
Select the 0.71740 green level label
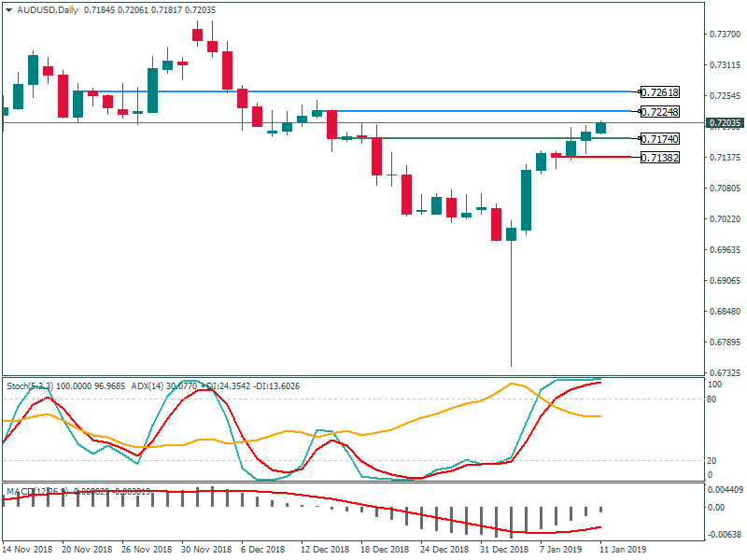click(660, 139)
